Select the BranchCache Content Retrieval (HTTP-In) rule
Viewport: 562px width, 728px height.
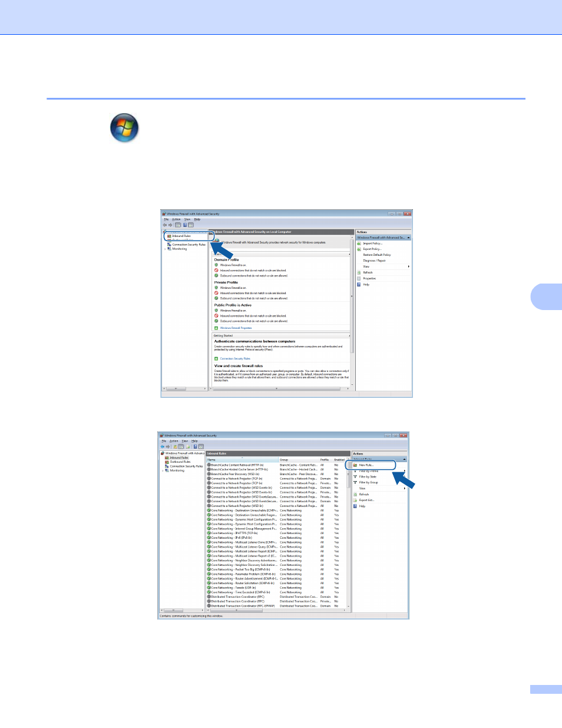point(277,465)
